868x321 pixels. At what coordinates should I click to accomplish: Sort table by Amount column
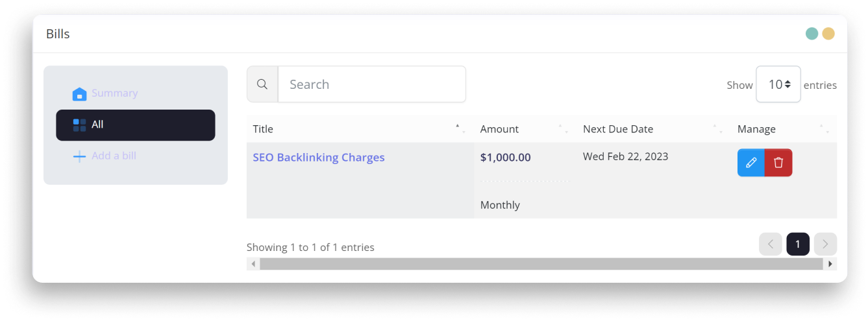pos(499,129)
